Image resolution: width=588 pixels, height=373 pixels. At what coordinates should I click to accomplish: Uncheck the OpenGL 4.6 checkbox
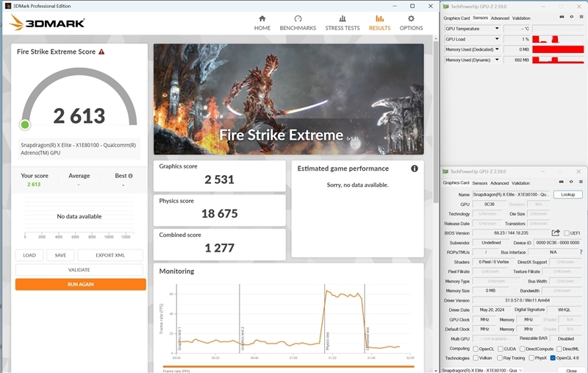point(553,358)
